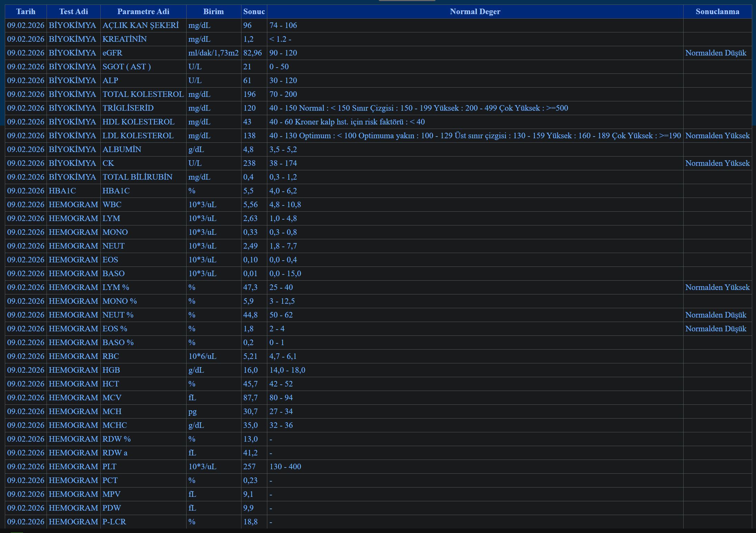Click the HBA1C test name cell
The width and height of the screenshot is (756, 533).
(62, 191)
